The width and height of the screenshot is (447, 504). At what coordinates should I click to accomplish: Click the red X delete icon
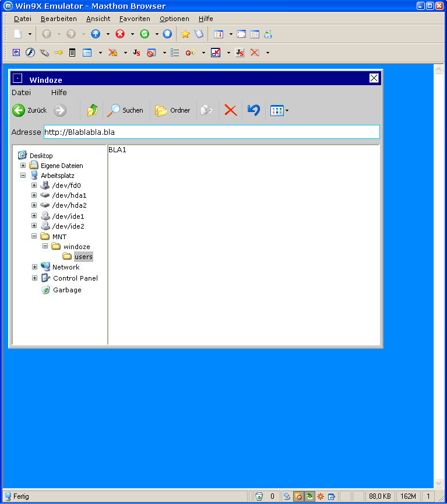click(231, 110)
